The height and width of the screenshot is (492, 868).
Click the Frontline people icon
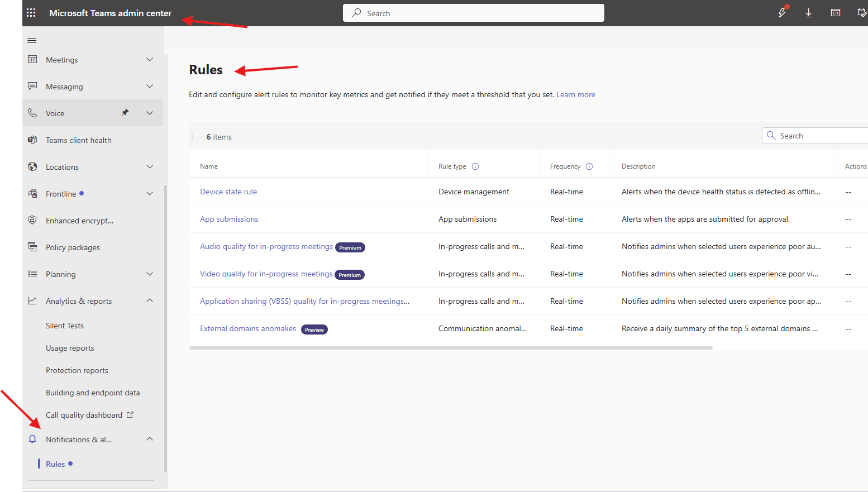pyautogui.click(x=32, y=193)
